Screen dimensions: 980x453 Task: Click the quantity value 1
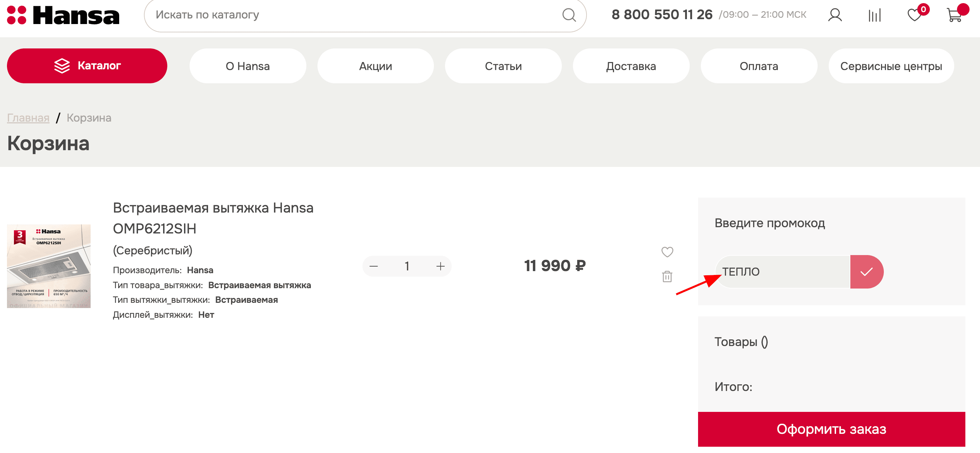point(407,266)
